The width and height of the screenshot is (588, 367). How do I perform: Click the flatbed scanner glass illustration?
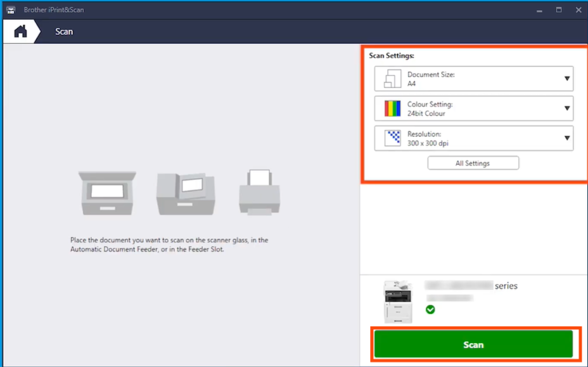pos(107,193)
